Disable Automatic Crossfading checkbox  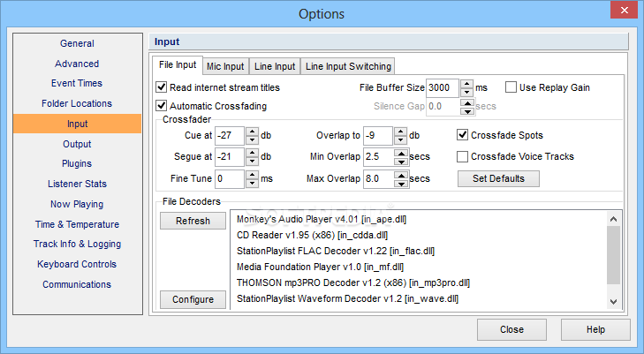point(162,106)
